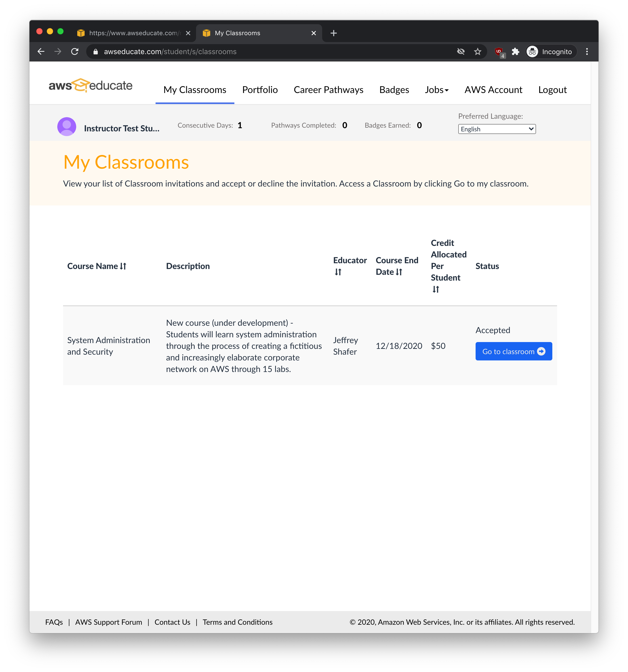
Task: Click the Accepted status text
Action: (x=493, y=330)
